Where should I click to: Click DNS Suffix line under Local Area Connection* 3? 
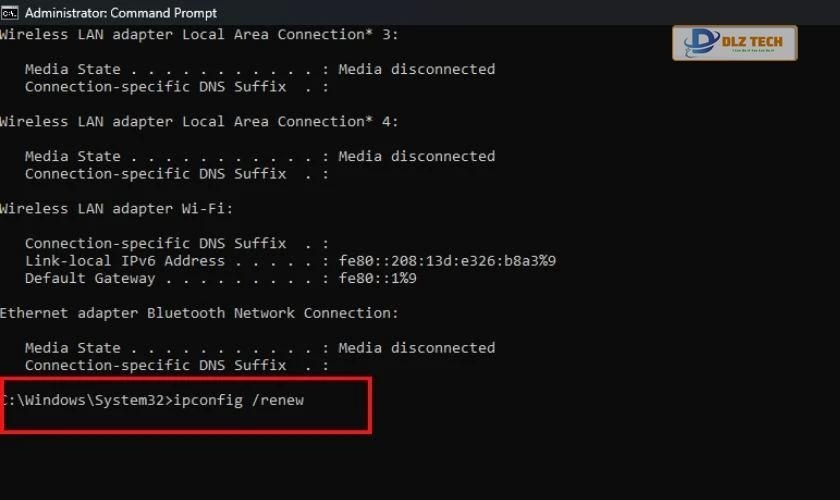click(x=155, y=87)
